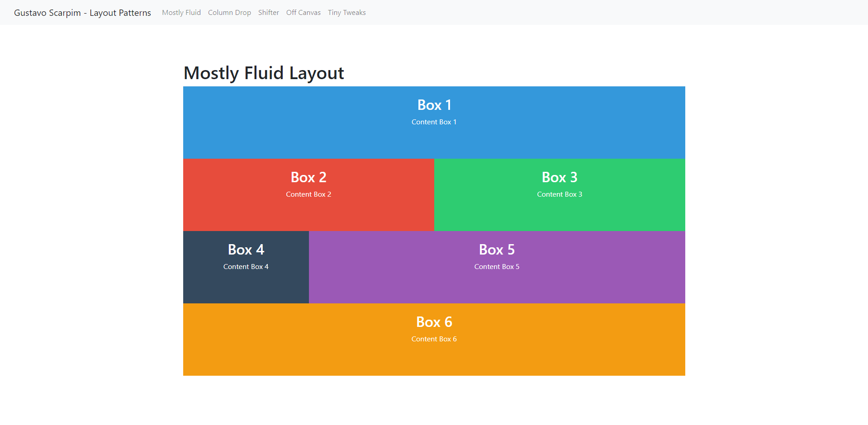The image size is (868, 425).
Task: Select the Shifter layout pattern
Action: pos(268,12)
